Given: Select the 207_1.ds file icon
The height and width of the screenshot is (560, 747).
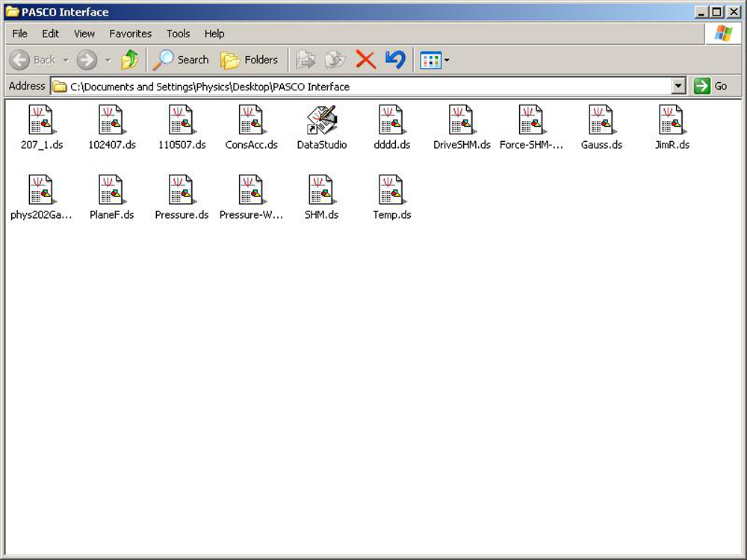Looking at the screenshot, I should [40, 121].
